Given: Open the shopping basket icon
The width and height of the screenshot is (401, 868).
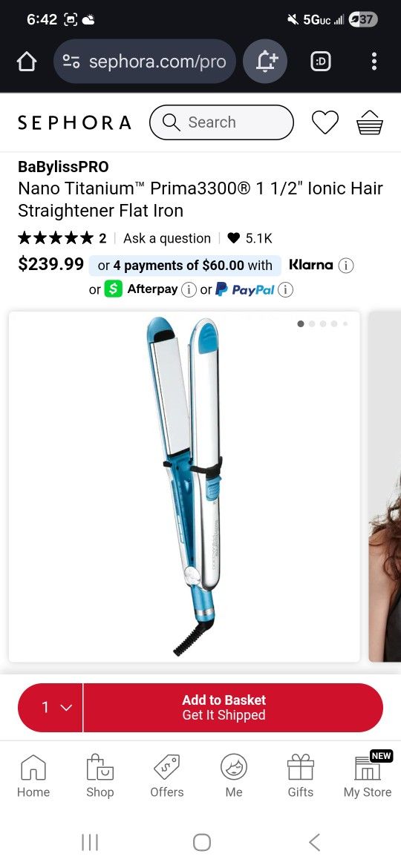Looking at the screenshot, I should [x=369, y=122].
